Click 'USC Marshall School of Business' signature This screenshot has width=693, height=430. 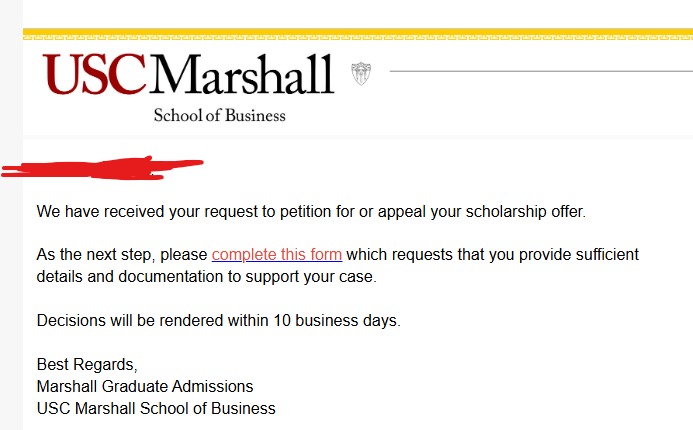pyautogui.click(x=156, y=408)
